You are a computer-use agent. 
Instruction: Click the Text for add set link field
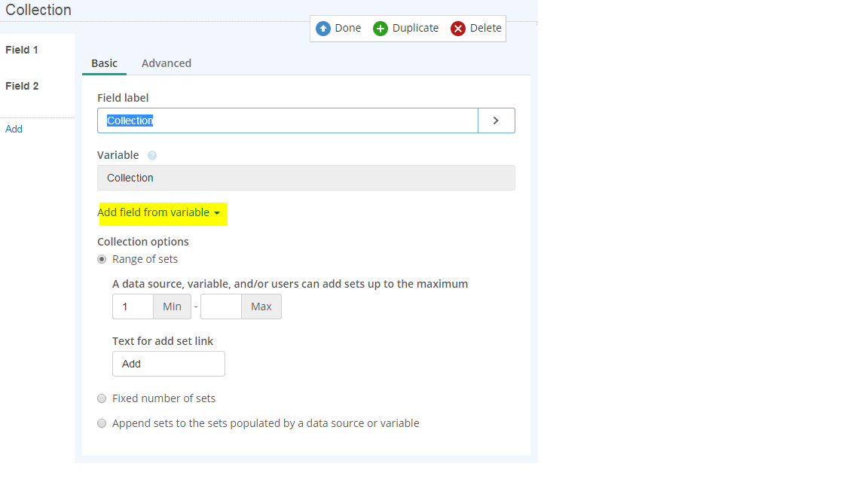pos(168,364)
